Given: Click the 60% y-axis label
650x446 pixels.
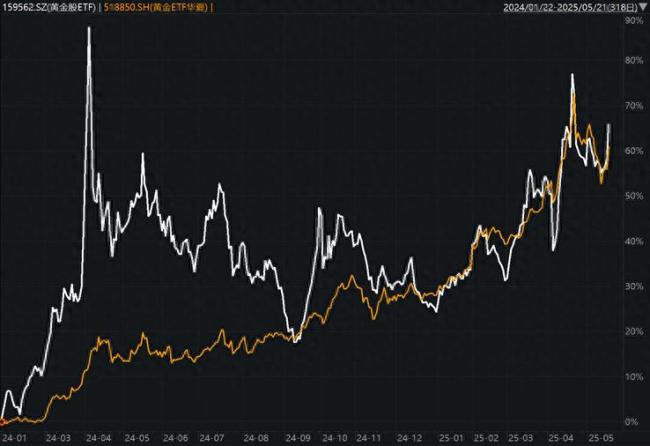Looking at the screenshot, I should coord(634,150).
